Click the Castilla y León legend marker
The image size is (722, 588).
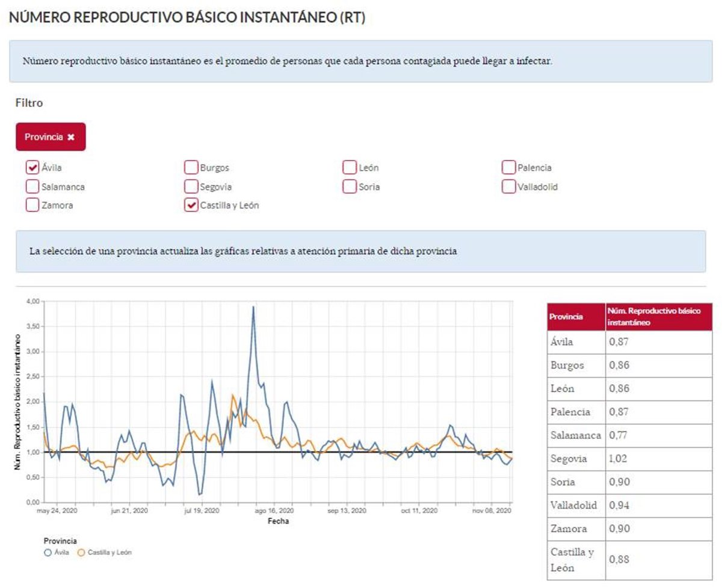pyautogui.click(x=81, y=552)
